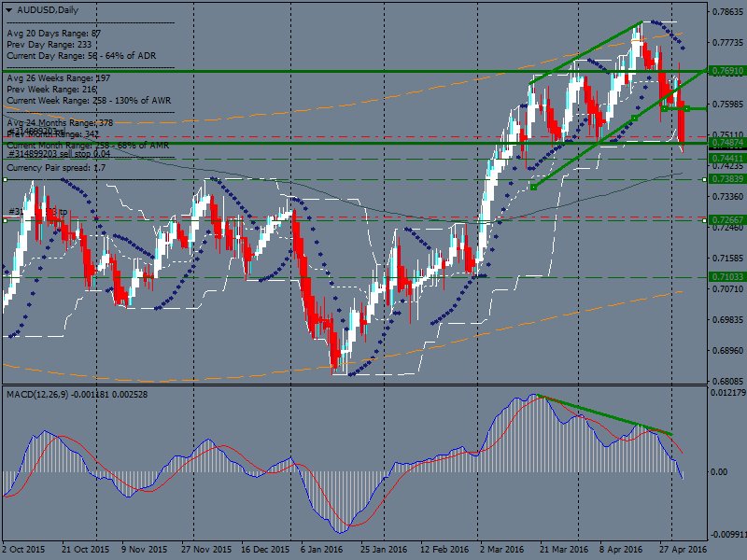The height and width of the screenshot is (560, 747).
Task: Click the 0.68960 price axis value
Action: (727, 351)
